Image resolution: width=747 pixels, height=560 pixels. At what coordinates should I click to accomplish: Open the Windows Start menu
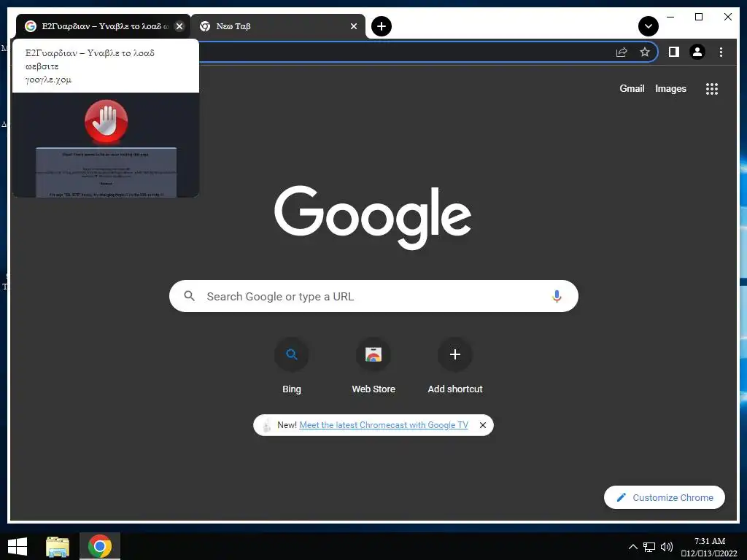click(x=18, y=546)
